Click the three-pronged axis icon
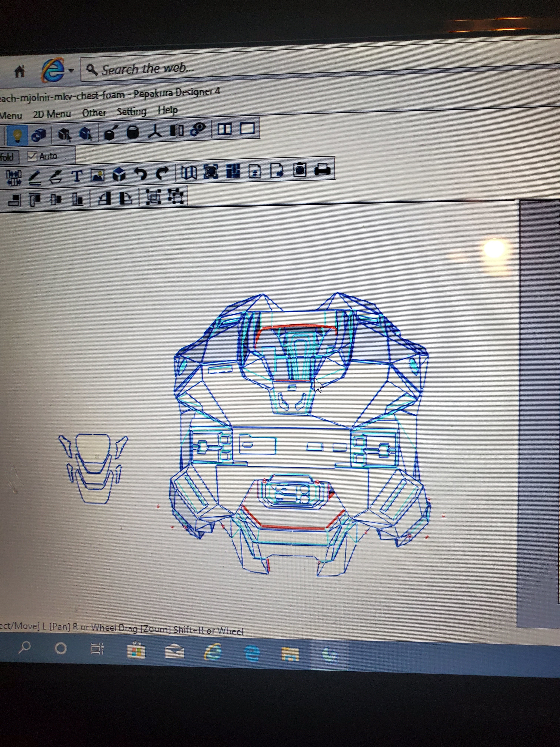Viewport: 560px width, 747px height. pos(155,131)
